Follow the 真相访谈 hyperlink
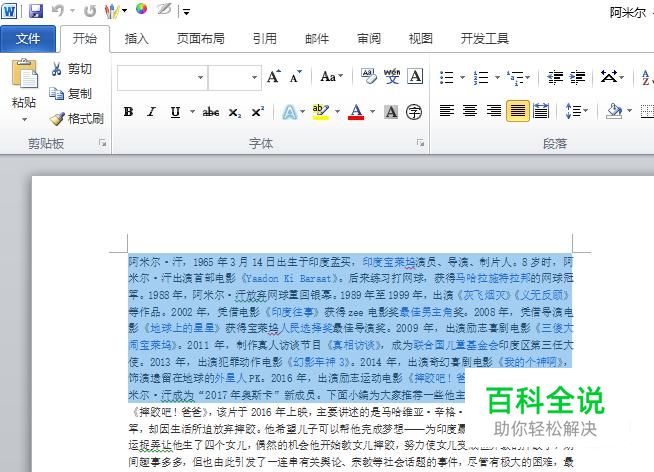 [354, 345]
